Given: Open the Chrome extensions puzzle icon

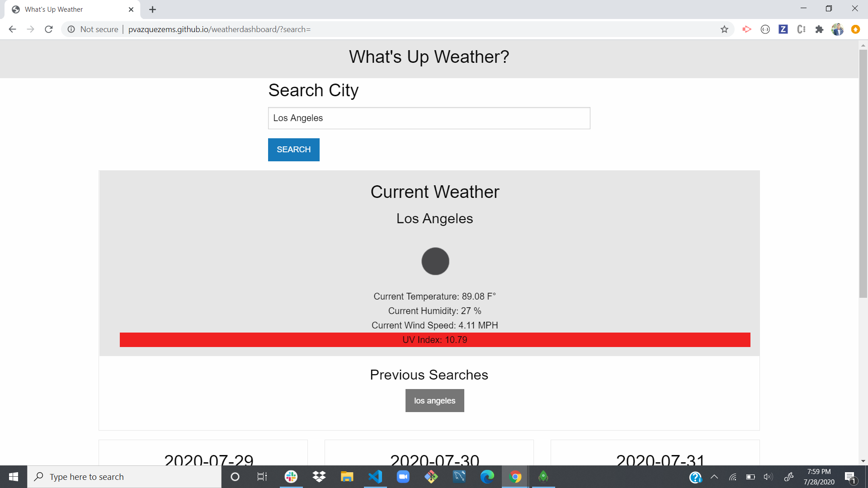Looking at the screenshot, I should pyautogui.click(x=819, y=29).
